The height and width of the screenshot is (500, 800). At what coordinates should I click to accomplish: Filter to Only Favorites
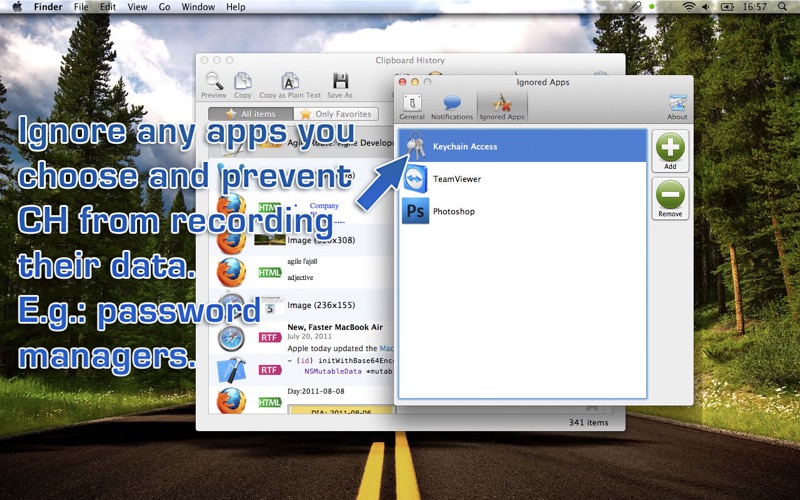[336, 114]
